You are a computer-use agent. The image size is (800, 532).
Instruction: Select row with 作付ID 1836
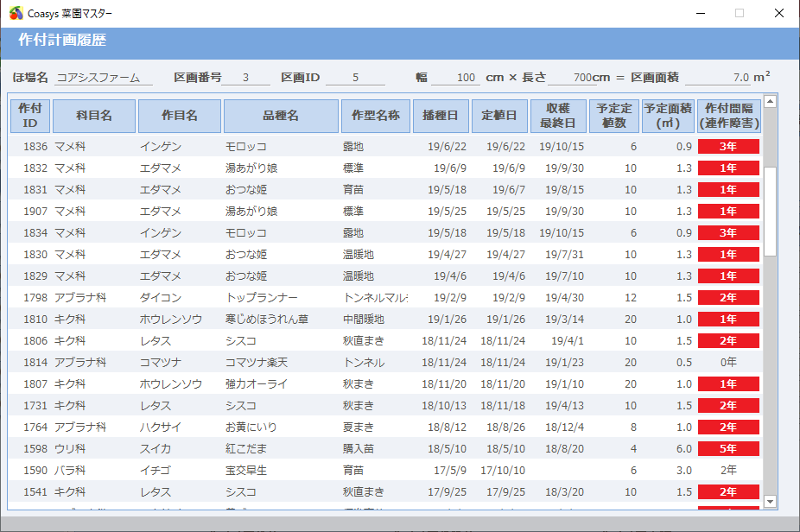(x=384, y=147)
